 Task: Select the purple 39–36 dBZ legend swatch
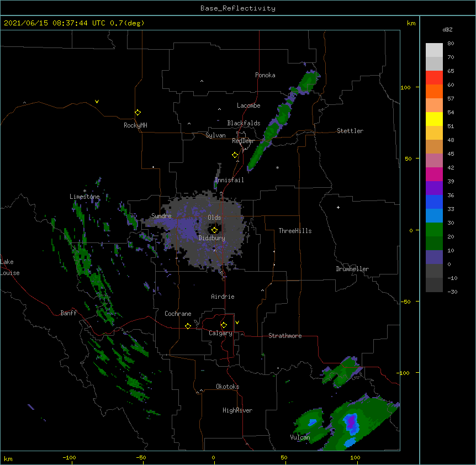pyautogui.click(x=434, y=188)
